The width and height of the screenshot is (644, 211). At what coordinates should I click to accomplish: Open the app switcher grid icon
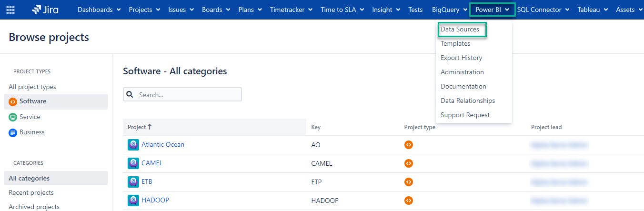[x=10, y=10]
